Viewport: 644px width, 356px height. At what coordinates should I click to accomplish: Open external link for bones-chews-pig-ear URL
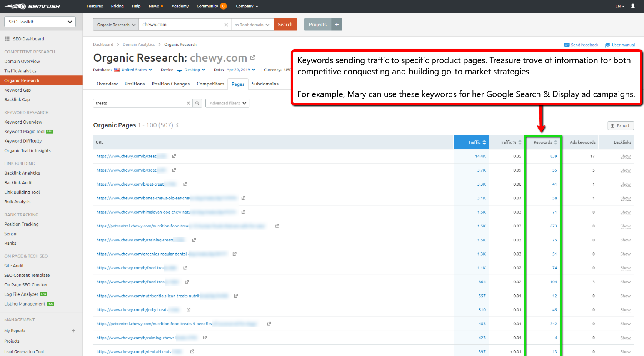pos(244,198)
